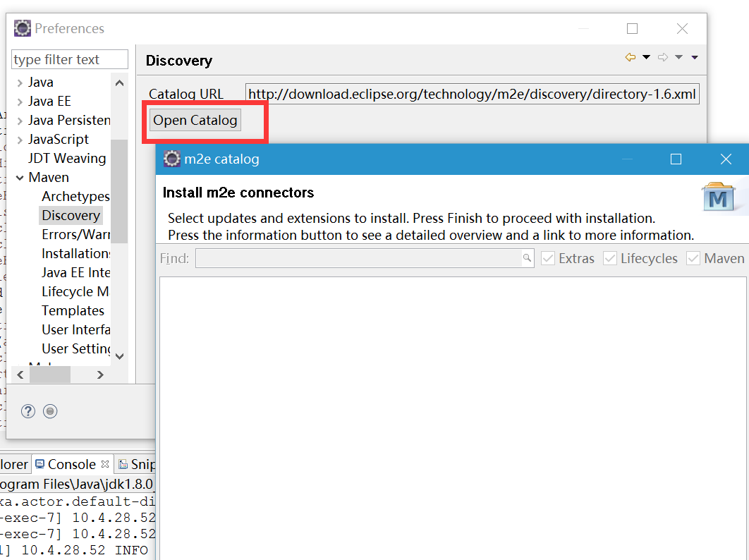Expand the Java Persistence tree node
This screenshot has width=749, height=560.
(20, 121)
